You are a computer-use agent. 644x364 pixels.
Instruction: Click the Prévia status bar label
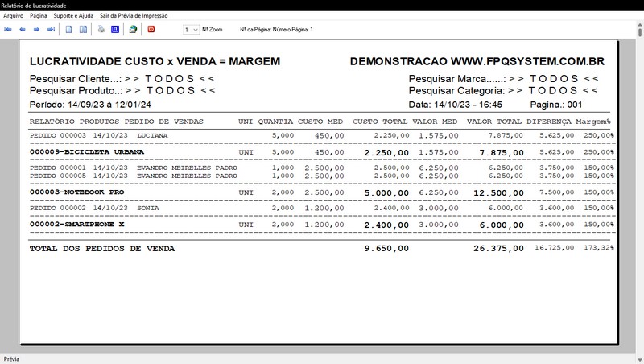pos(12,359)
